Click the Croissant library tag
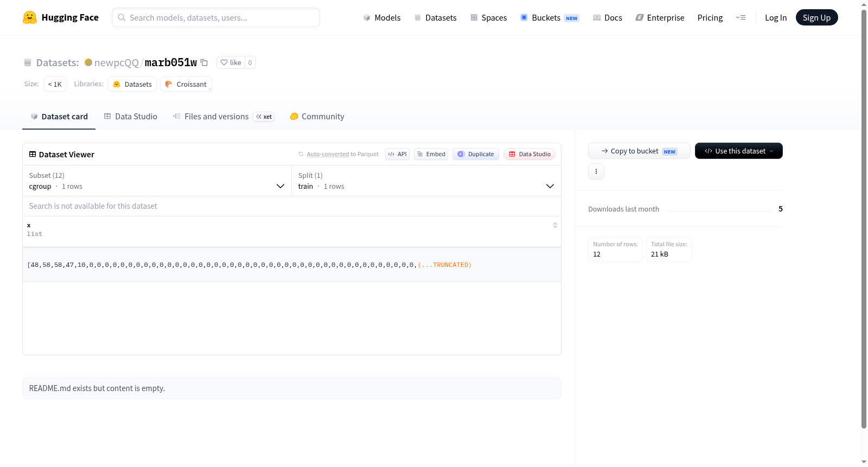This screenshot has height=467, width=868. click(x=186, y=84)
